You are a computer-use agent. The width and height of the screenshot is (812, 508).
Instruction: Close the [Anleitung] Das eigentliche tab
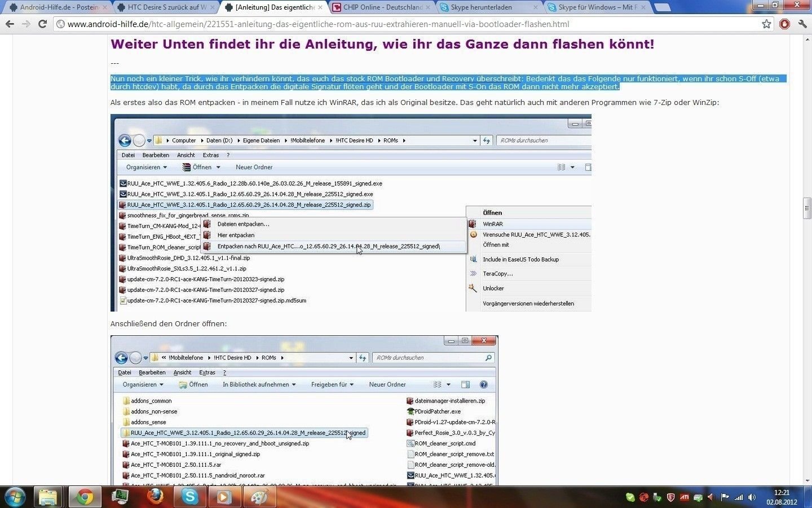tap(320, 7)
